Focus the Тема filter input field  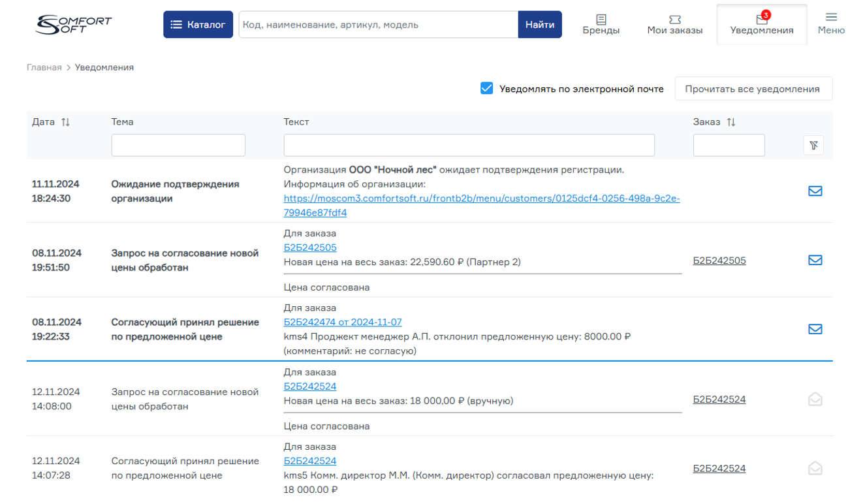pos(178,145)
